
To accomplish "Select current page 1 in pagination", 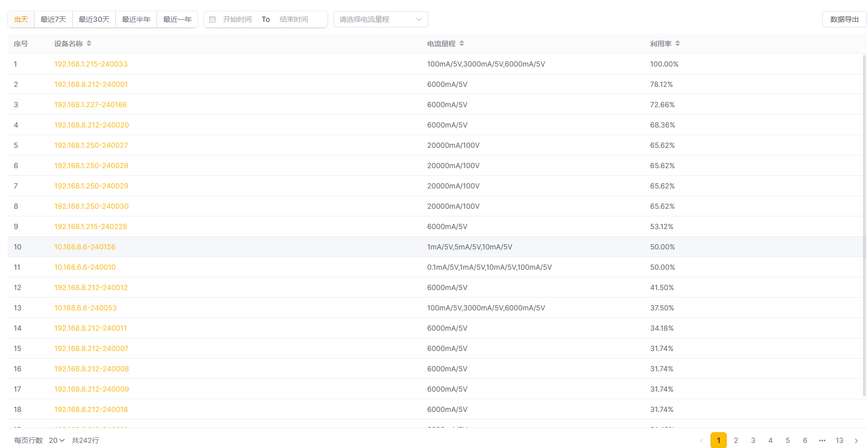I will (719, 440).
